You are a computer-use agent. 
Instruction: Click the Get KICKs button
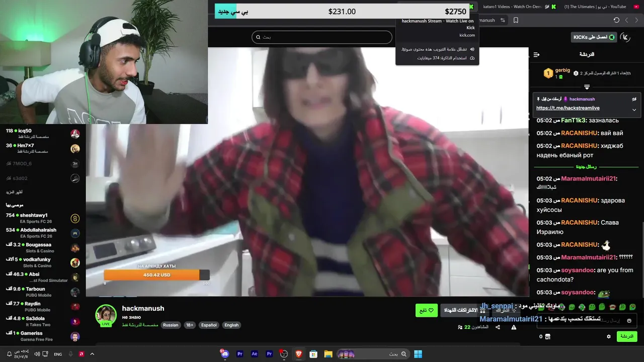594,37
